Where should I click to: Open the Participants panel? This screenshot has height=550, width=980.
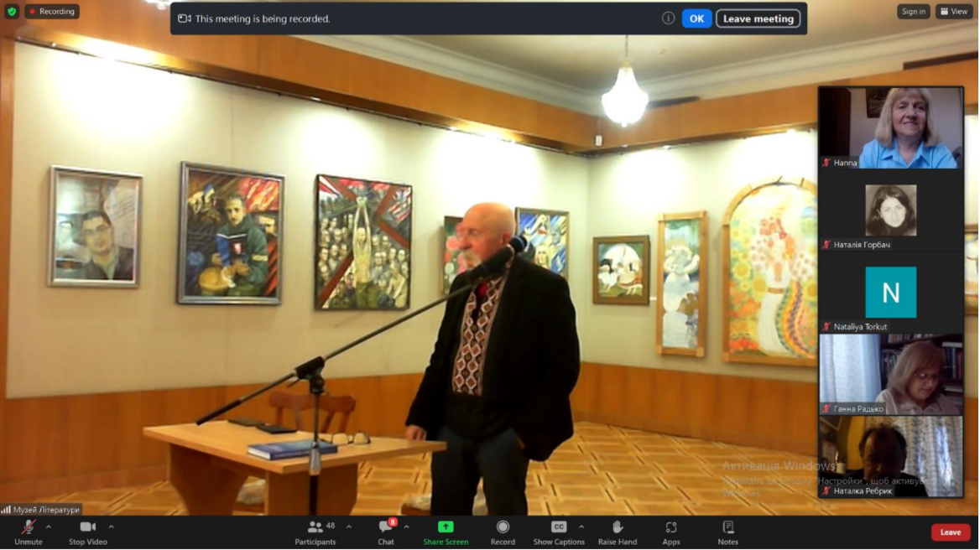[315, 532]
